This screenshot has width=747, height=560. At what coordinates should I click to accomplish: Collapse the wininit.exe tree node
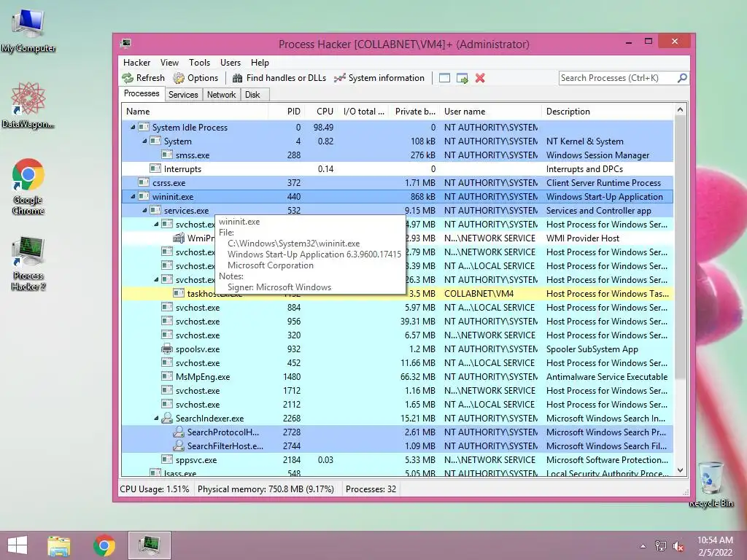[x=133, y=197]
